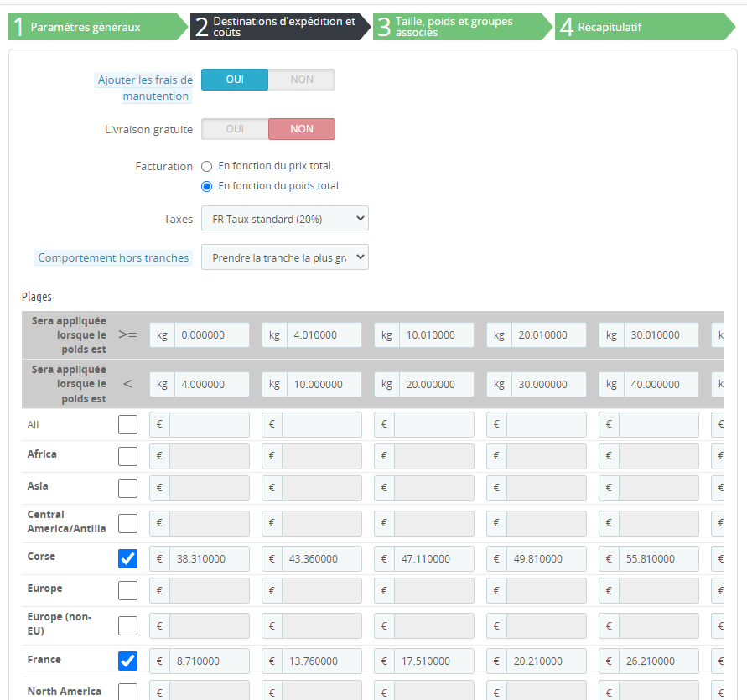Edit upper bound weight 10.000000 field

324,385
